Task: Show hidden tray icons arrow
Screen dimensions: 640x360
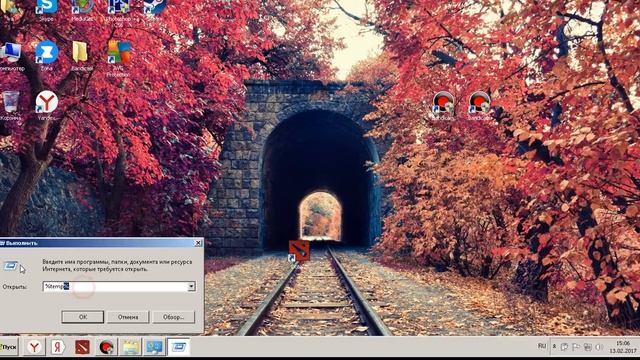Action: coord(554,346)
